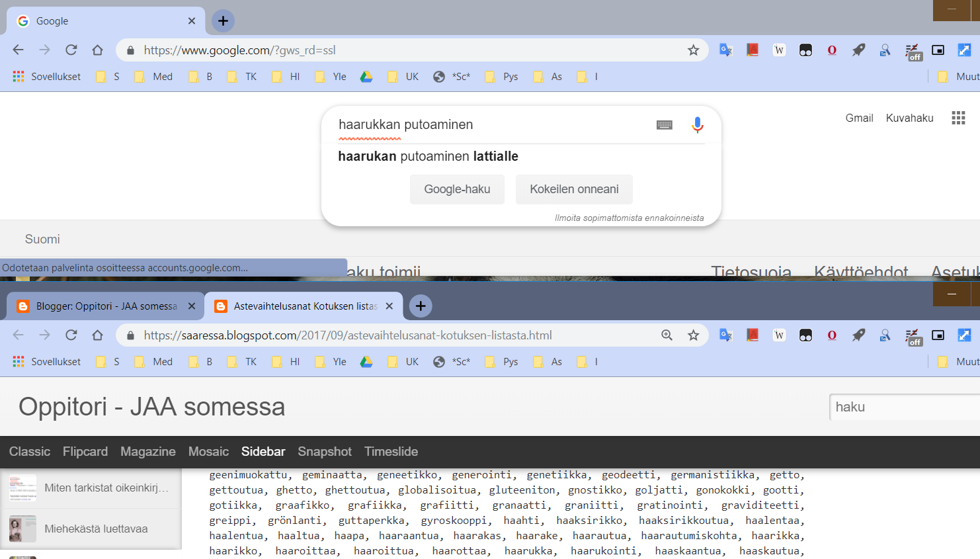Open Google apps grid menu
The height and width of the screenshot is (559, 980).
(x=958, y=118)
